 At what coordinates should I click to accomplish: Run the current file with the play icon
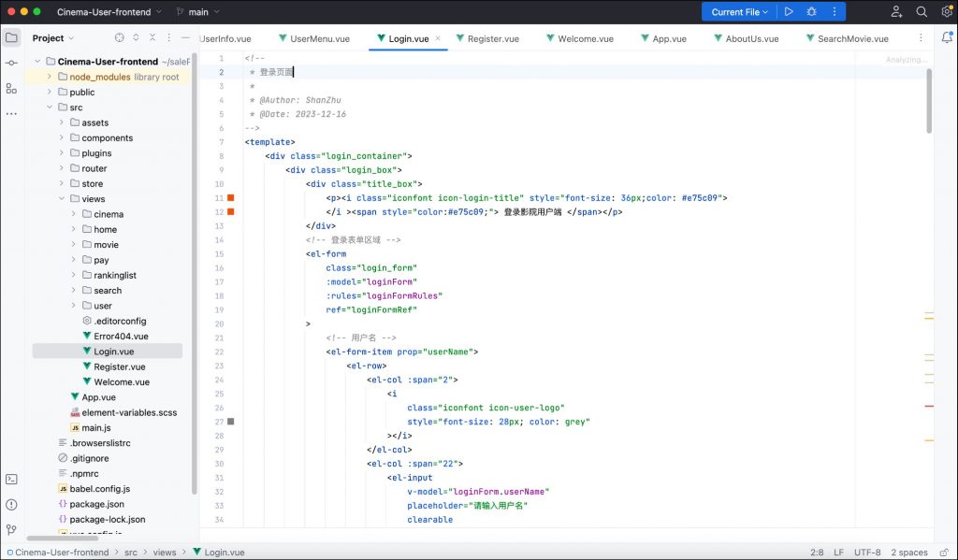[789, 12]
